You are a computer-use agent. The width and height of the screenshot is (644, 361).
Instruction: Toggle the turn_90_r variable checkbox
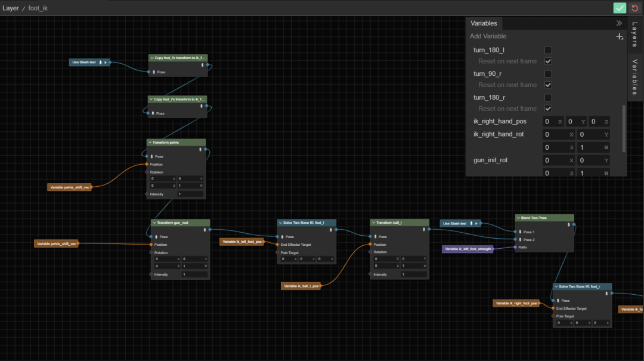pyautogui.click(x=548, y=74)
